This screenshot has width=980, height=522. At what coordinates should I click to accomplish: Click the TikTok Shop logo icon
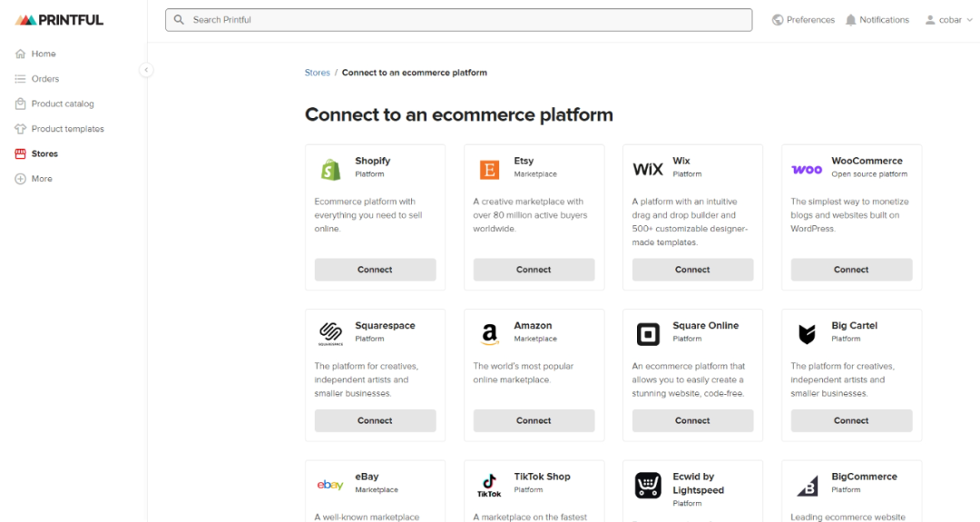(x=489, y=485)
